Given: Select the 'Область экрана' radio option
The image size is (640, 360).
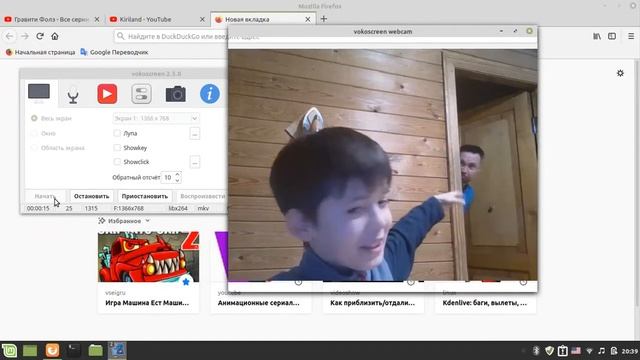Looking at the screenshot, I should (58, 148).
